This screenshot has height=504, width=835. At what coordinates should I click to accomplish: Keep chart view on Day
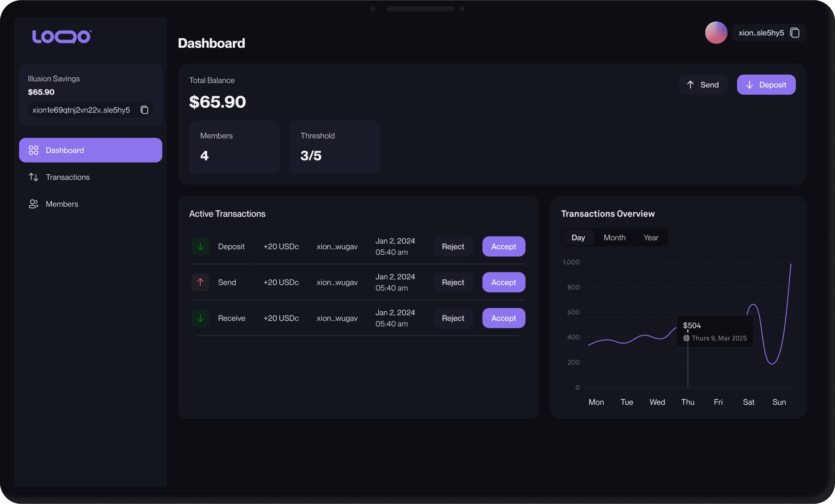[578, 237]
